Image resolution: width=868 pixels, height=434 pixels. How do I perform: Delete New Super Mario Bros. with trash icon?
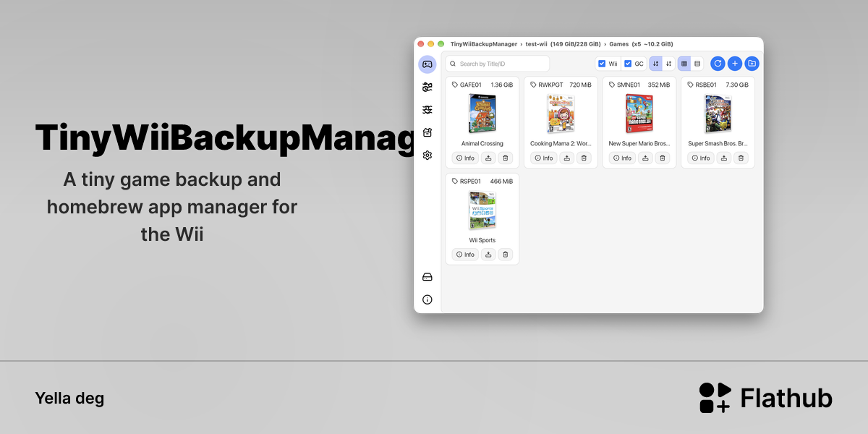[x=663, y=158]
